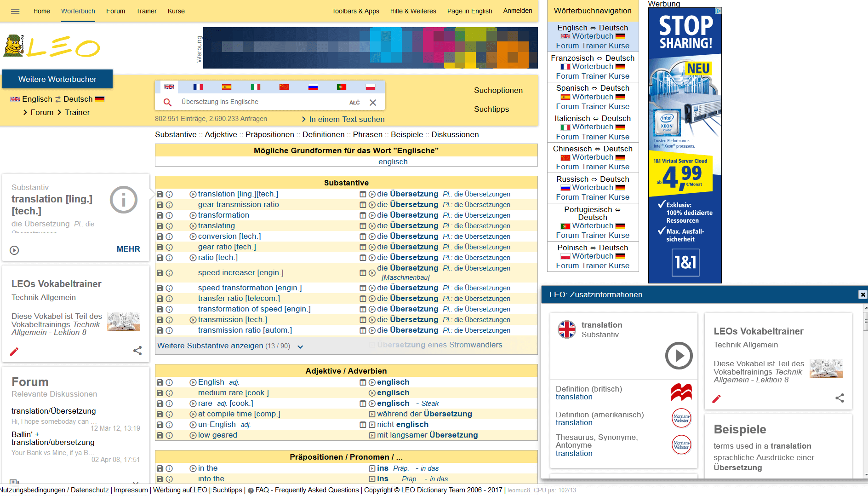
Task: Open the Impressum footer link
Action: pyautogui.click(x=131, y=490)
